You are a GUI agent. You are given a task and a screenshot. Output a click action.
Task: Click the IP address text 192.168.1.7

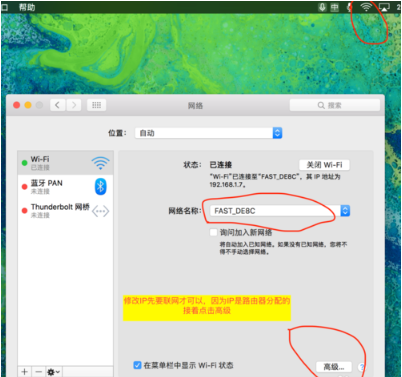tap(226, 185)
